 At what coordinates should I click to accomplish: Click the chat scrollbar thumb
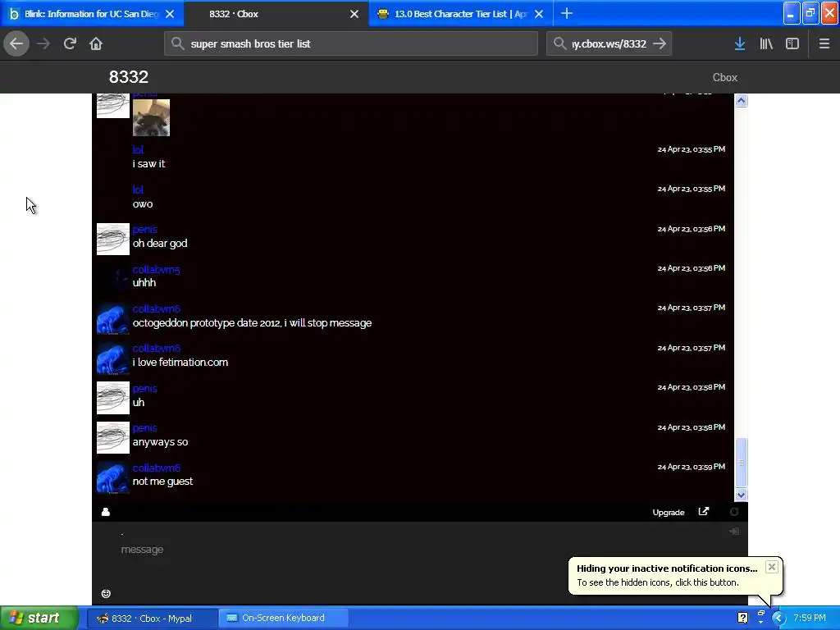(741, 462)
